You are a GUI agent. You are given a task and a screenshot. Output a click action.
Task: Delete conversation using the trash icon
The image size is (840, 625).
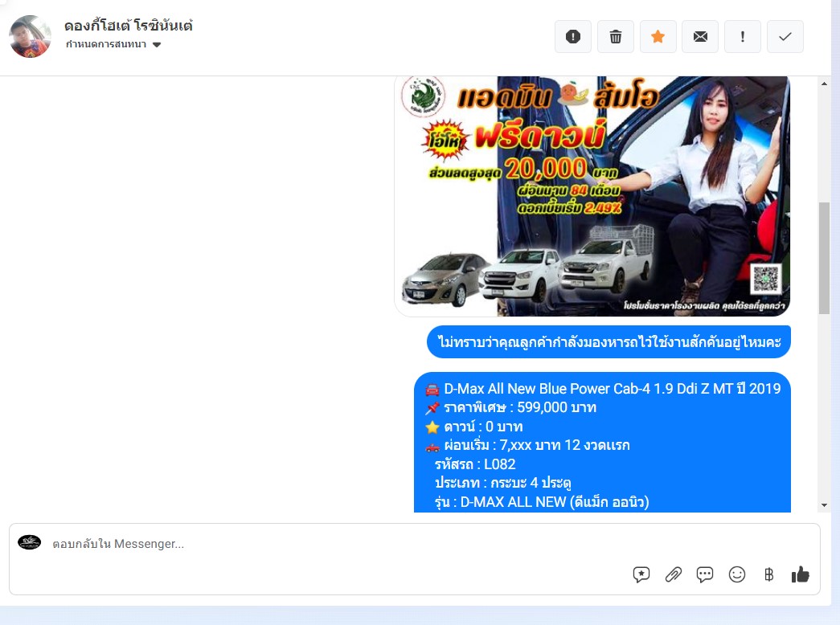(616, 36)
